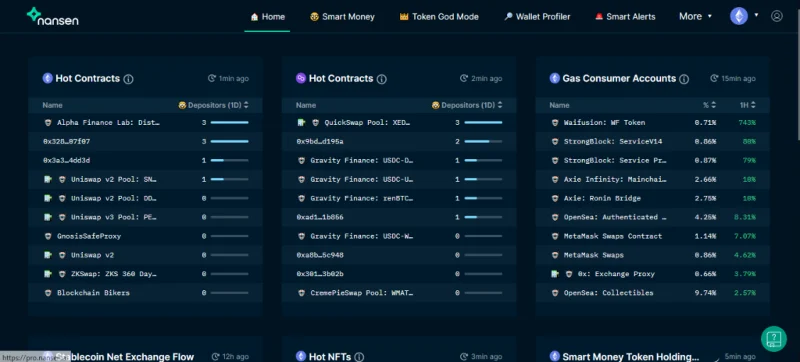
Task: Open the Uniswap v2 row
Action: (x=145, y=255)
